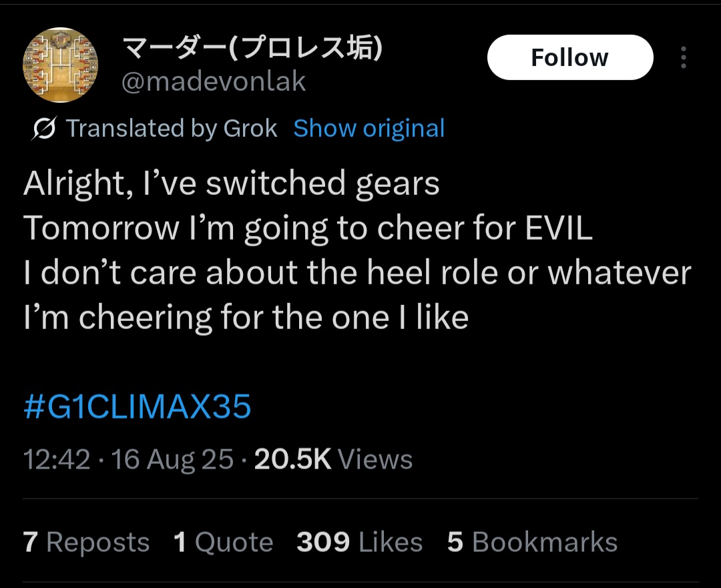The height and width of the screenshot is (588, 721).
Task: Click the 12:42 post time
Action: (57, 459)
